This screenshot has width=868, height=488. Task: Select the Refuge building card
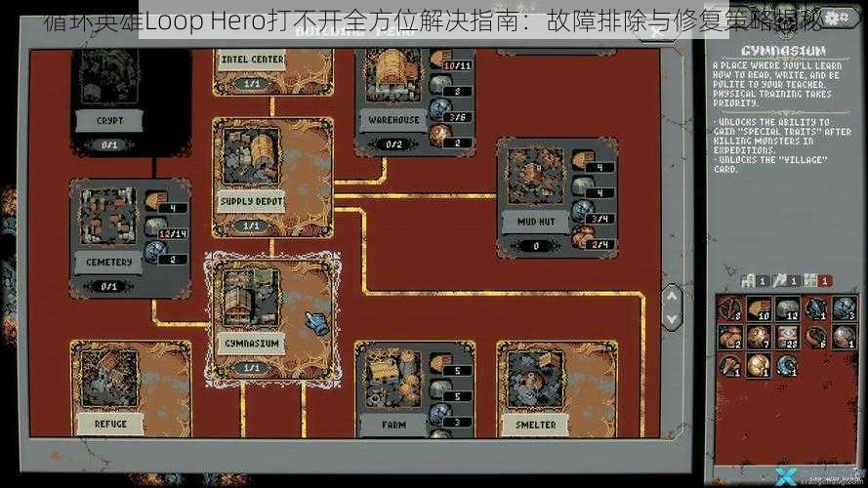tap(131, 389)
